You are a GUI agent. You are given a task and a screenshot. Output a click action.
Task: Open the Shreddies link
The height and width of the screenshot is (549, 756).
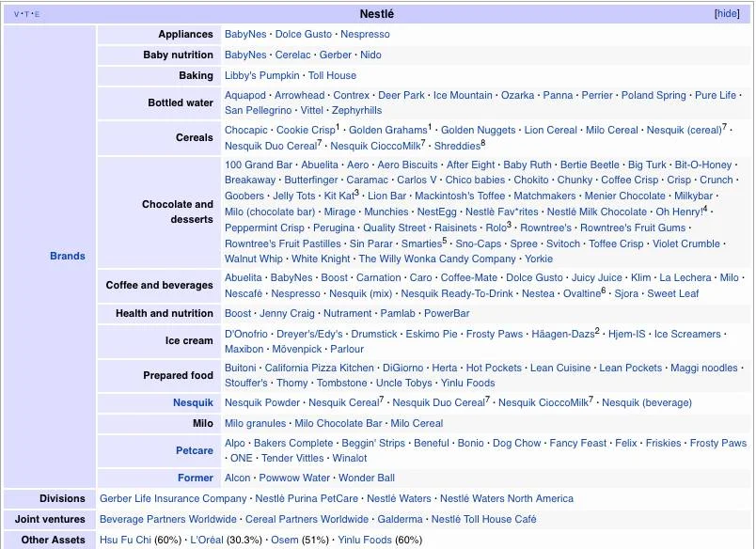click(x=457, y=146)
